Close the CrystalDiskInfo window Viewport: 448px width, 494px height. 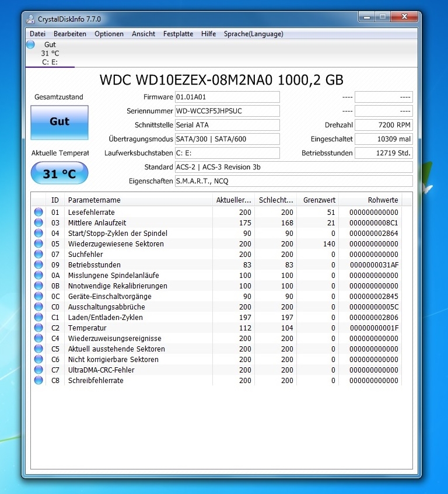(405, 17)
